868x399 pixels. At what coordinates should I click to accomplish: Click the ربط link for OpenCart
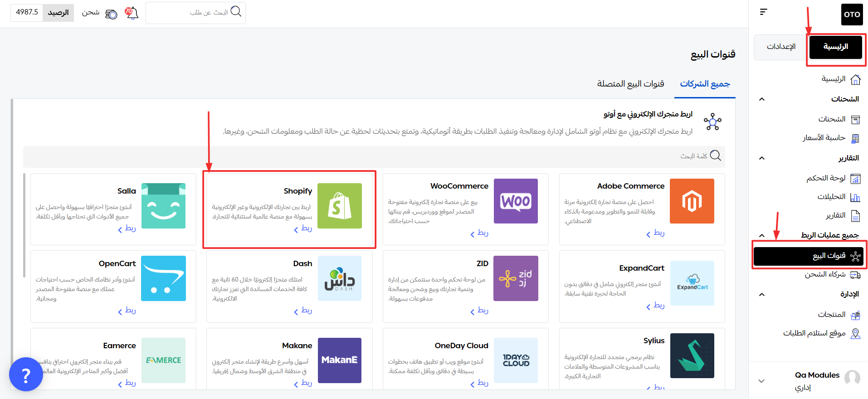tap(127, 311)
